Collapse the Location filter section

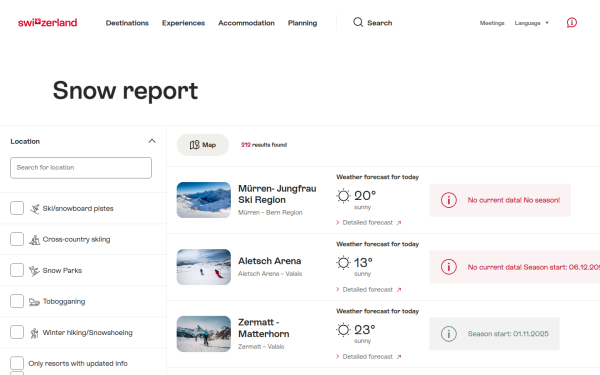[x=152, y=141]
